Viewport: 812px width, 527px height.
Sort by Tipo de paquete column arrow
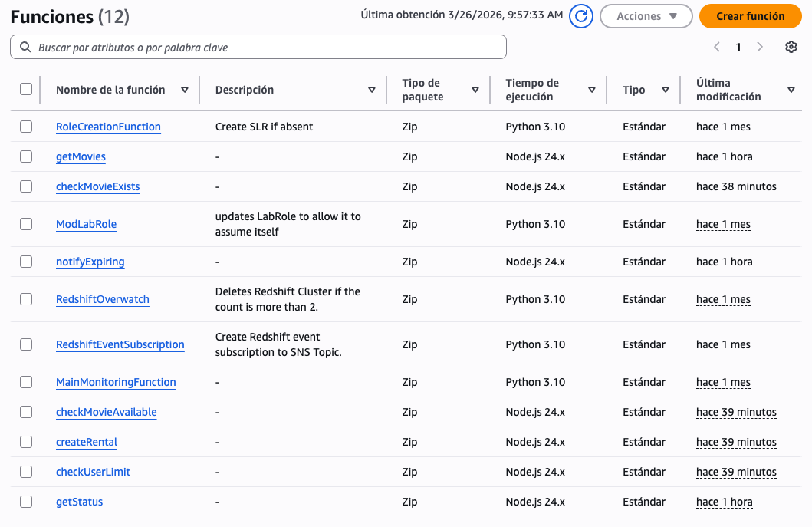(475, 90)
